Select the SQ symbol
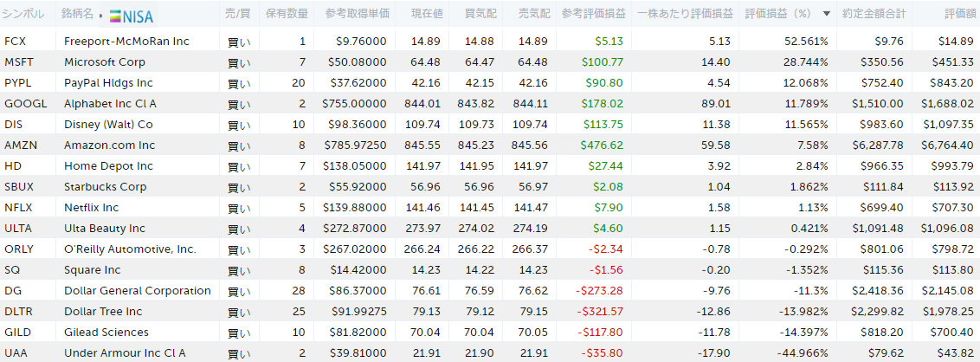The height and width of the screenshot is (362, 980). coord(10,269)
